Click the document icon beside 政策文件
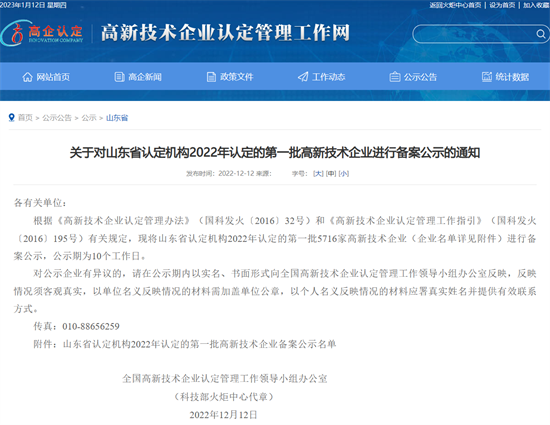The width and height of the screenshot is (550, 425). click(211, 77)
